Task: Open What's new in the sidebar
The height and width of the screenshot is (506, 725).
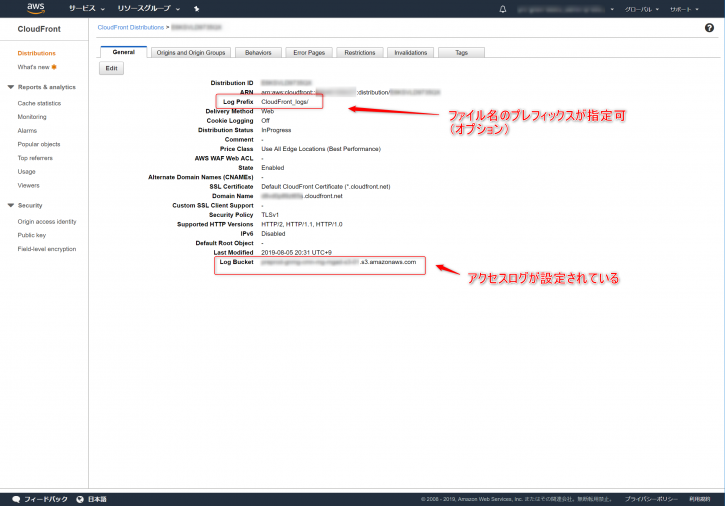Action: pos(33,67)
